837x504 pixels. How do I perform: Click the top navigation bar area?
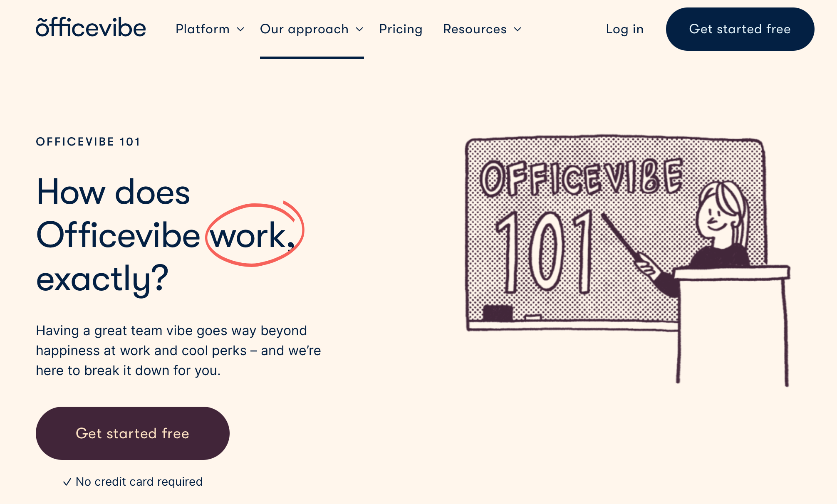pos(418,29)
